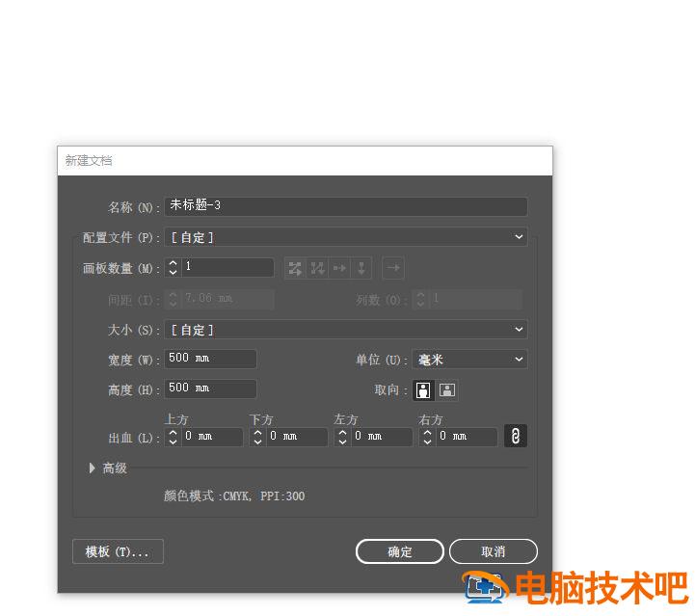
Task: Click the 下方 bottom bleed value field
Action: 297,437
